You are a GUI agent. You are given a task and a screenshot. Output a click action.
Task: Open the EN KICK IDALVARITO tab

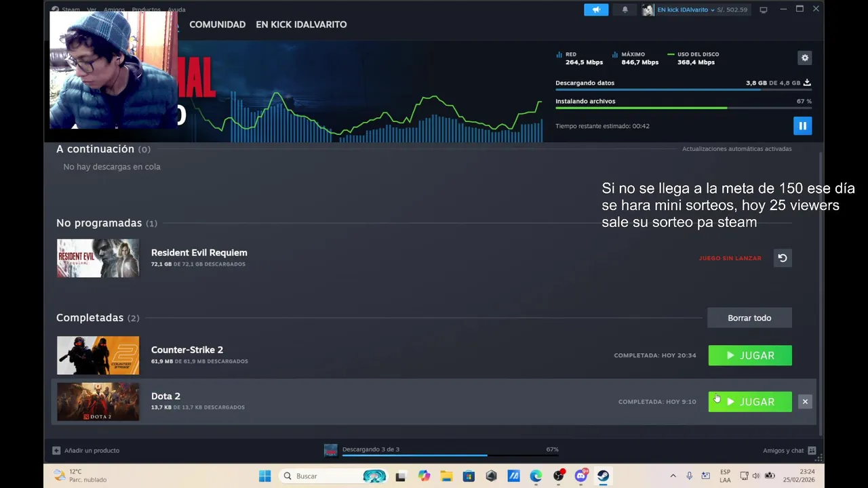[301, 24]
